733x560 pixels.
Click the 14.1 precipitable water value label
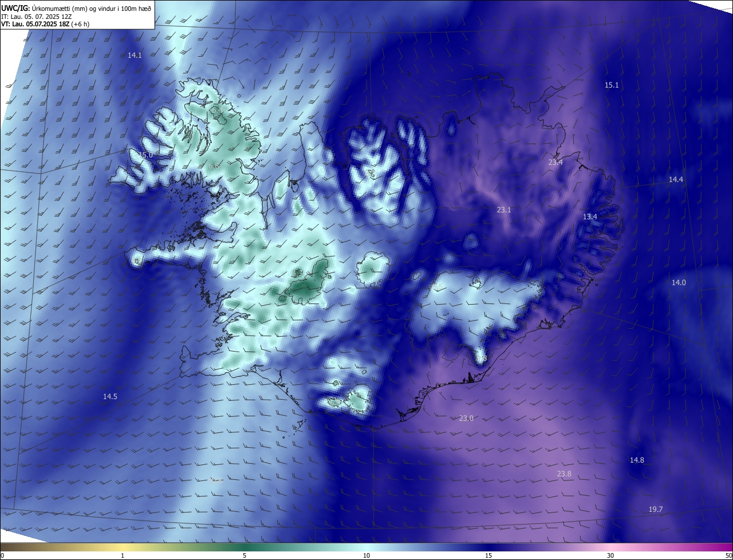(x=135, y=55)
